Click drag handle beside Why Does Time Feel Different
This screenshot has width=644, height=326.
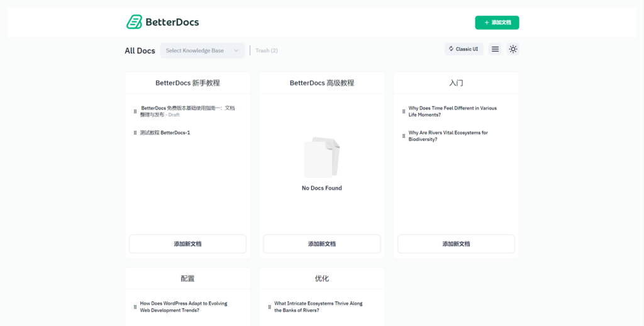404,111
